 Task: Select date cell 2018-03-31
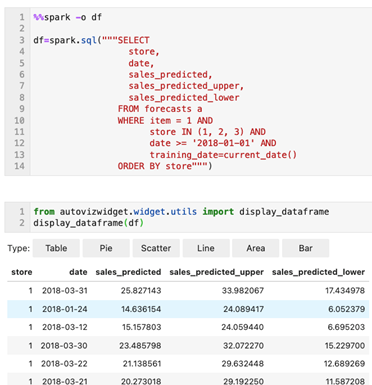coord(65,291)
